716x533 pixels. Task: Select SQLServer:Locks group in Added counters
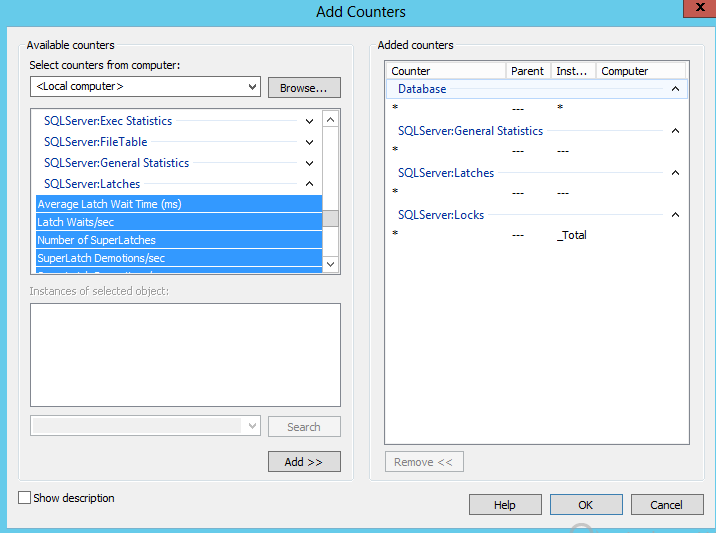click(x=441, y=215)
